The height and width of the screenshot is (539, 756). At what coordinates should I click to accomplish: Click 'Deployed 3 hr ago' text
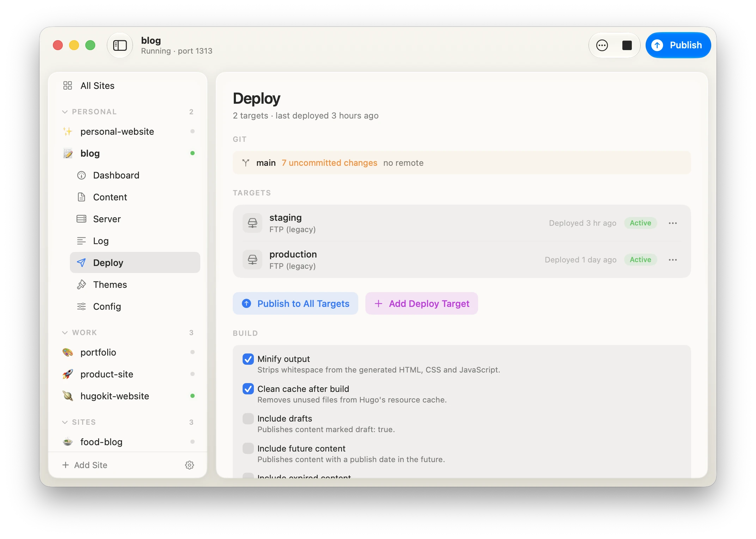[x=583, y=223]
